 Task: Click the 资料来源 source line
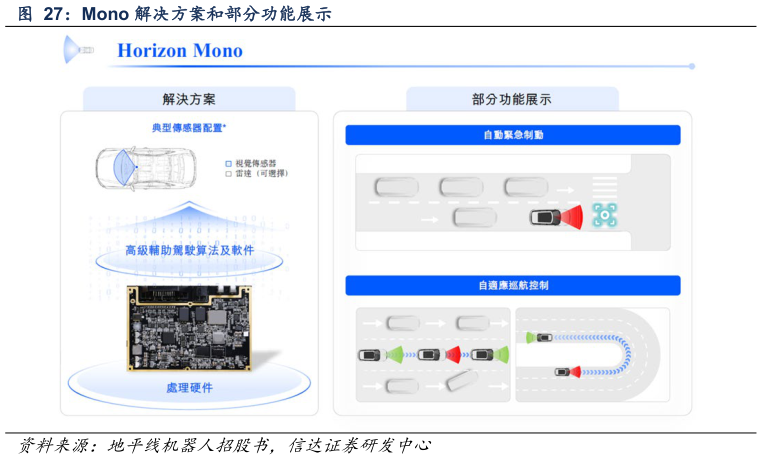point(225,445)
